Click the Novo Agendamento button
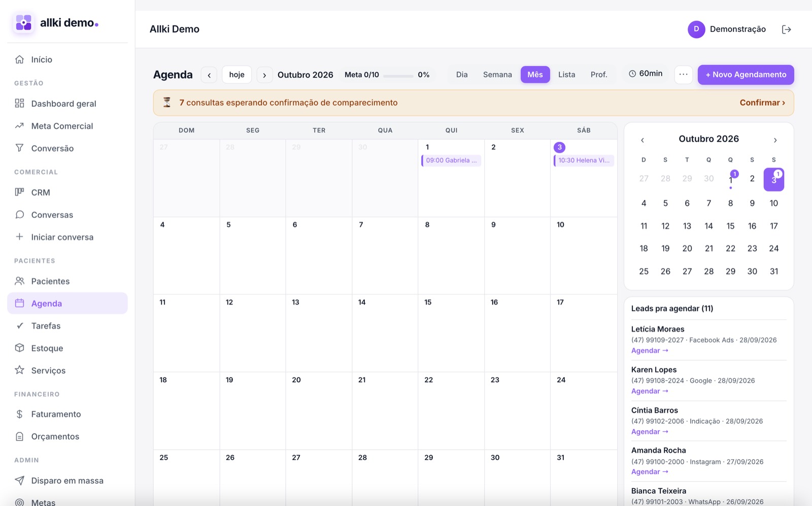 (x=746, y=75)
